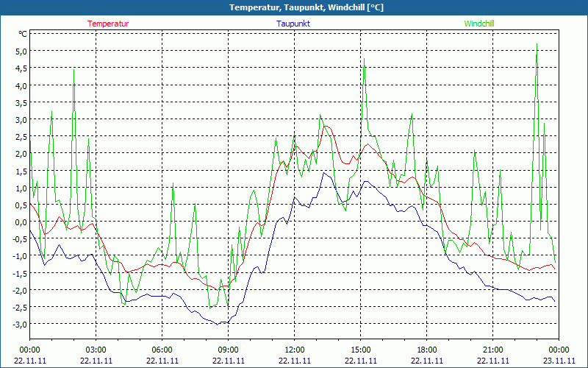The height and width of the screenshot is (368, 588).
Task: Click the '21:00' time label on the x-axis
Action: pyautogui.click(x=492, y=350)
